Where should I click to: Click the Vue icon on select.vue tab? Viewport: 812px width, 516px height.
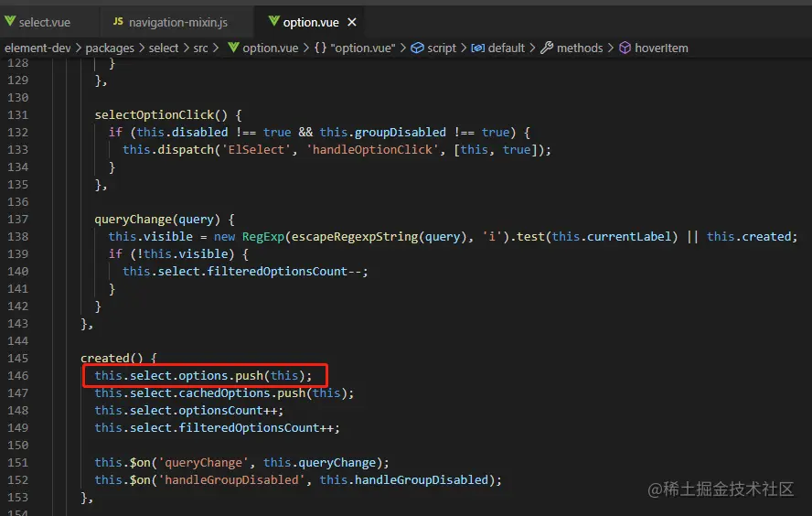click(x=10, y=21)
